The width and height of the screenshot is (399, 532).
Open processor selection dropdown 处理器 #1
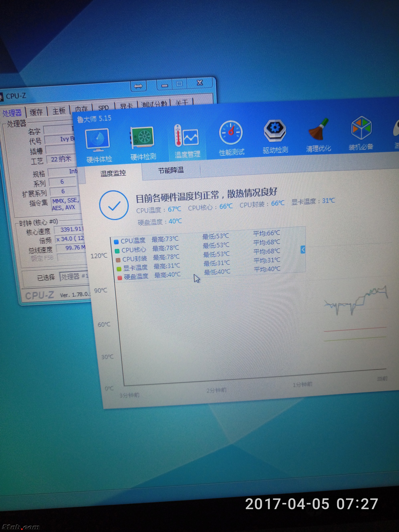(74, 277)
